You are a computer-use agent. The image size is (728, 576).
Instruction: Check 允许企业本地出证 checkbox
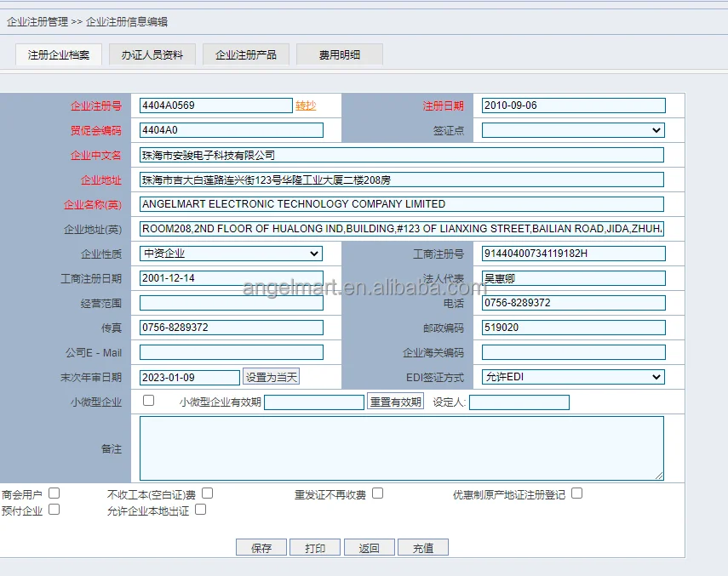click(201, 510)
